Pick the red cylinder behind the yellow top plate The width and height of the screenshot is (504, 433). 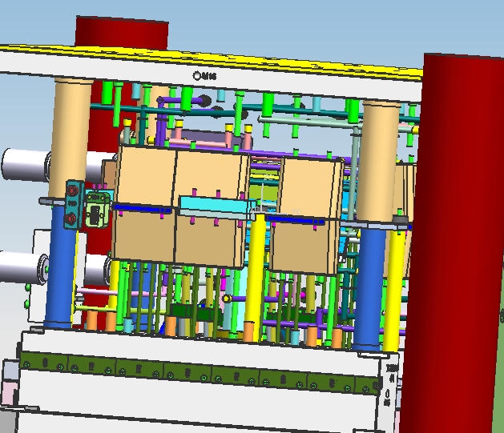point(122,33)
